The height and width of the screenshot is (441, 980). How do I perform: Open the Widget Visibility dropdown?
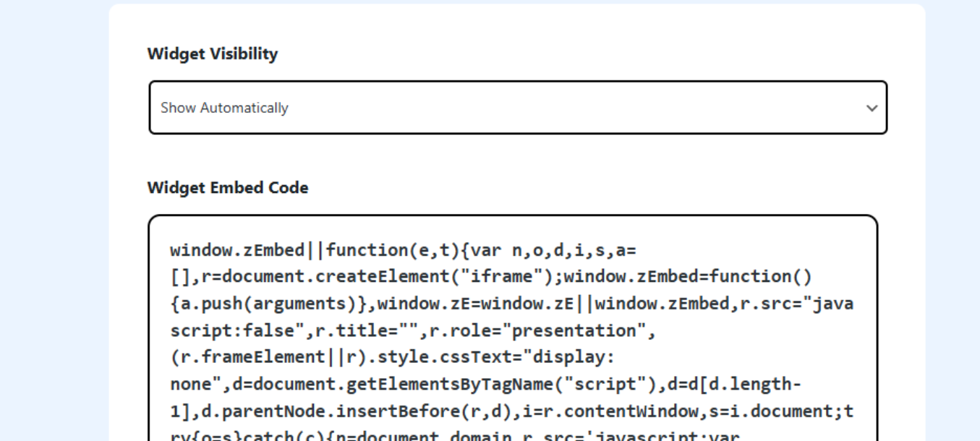pyautogui.click(x=517, y=108)
